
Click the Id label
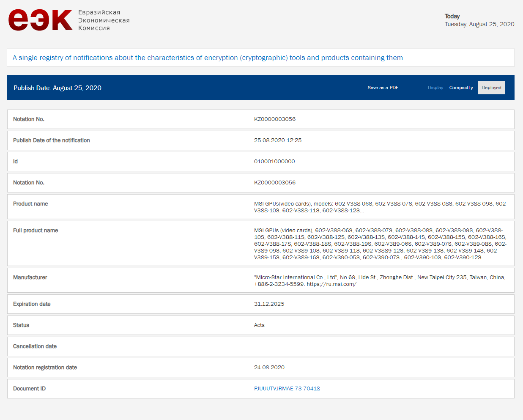click(x=15, y=162)
